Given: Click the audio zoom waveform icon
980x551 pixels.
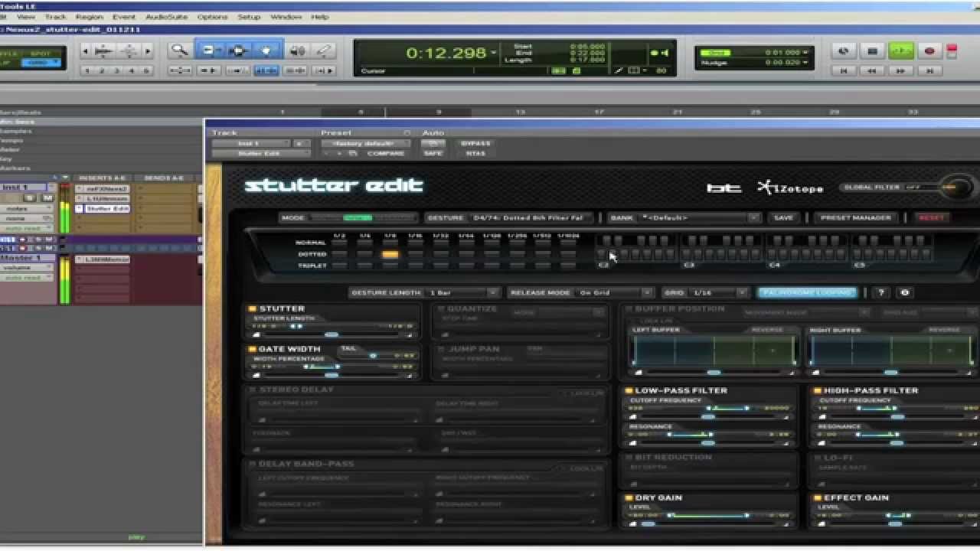Looking at the screenshot, I should point(103,51).
